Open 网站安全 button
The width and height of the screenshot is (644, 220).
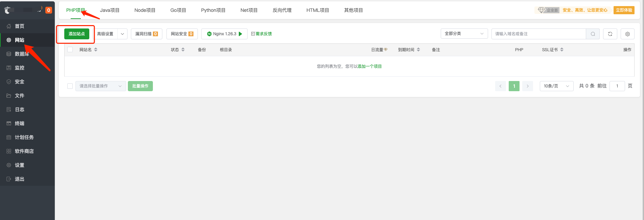[x=182, y=34]
